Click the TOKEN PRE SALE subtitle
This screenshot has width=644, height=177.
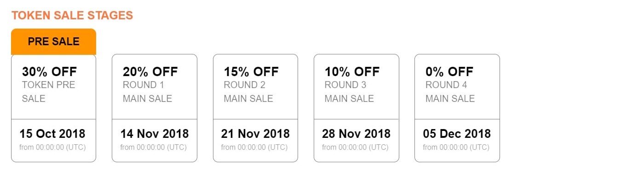(48, 92)
